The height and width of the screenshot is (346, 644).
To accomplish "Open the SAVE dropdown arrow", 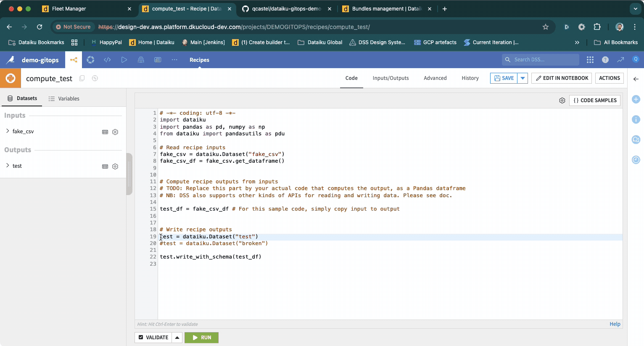I will click(523, 78).
